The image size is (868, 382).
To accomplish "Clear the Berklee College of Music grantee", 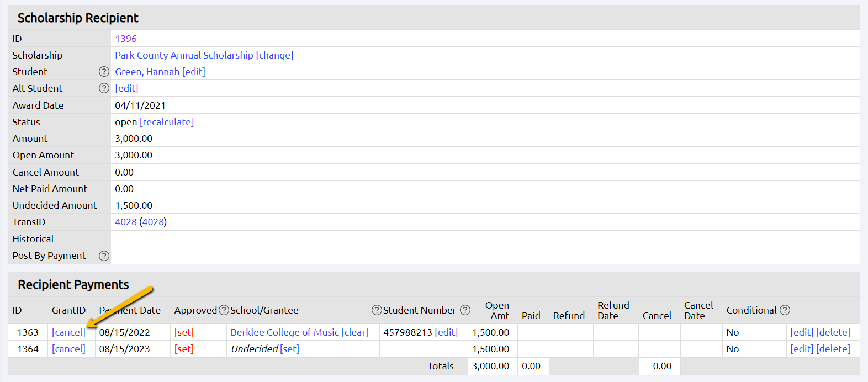I will 354,332.
